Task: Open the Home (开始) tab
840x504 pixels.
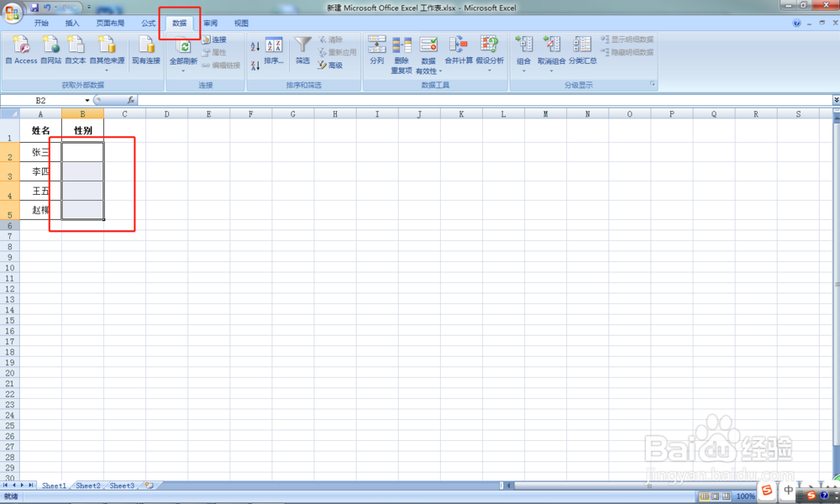Action: coord(41,23)
